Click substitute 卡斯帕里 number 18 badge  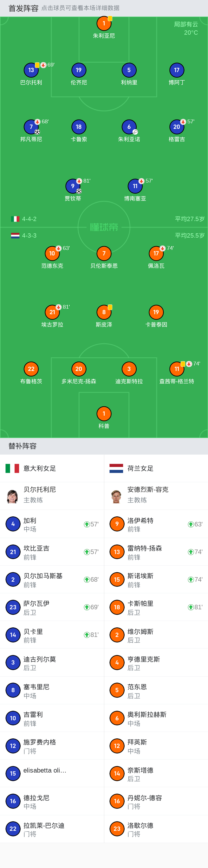[117, 607]
